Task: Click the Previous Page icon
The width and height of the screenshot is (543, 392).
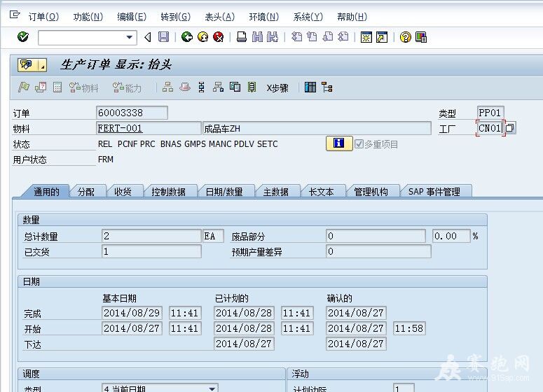Action: point(312,36)
